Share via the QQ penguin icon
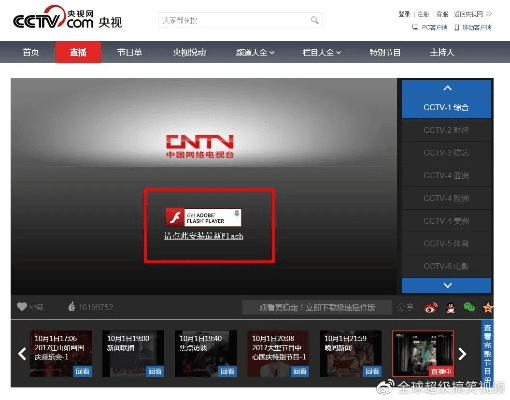Viewport: 510px width, 400px height. (450, 307)
